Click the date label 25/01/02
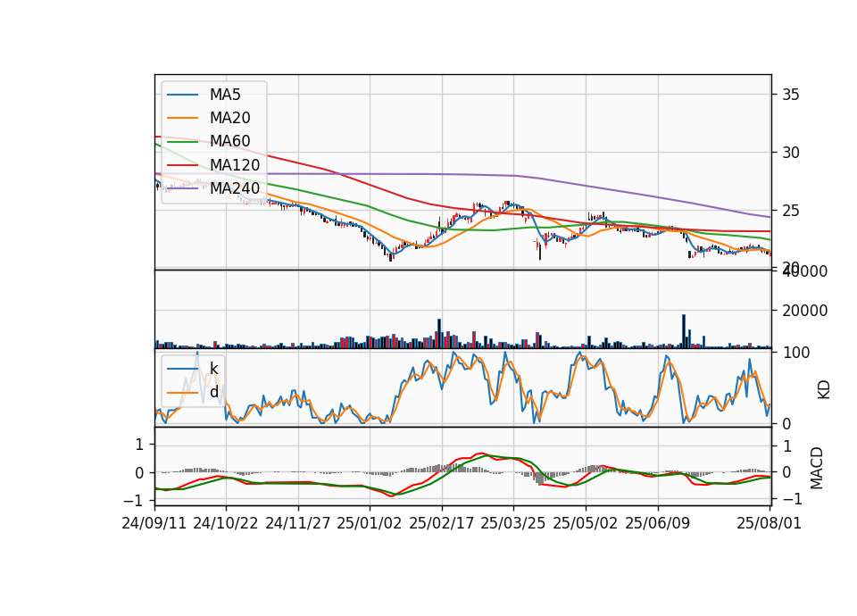Image resolution: width=857 pixels, height=616 pixels. coord(369,524)
